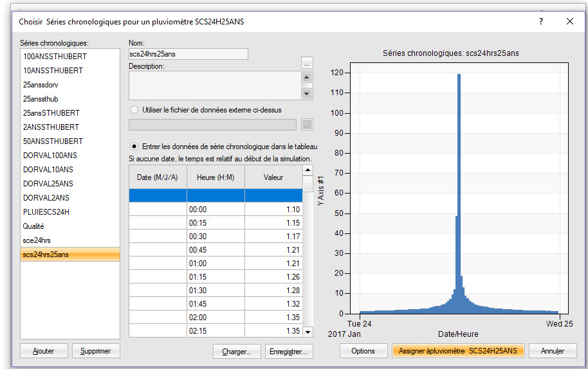Select 'Entrer les données de série chronologique' radio
588x369 pixels.
(x=134, y=147)
